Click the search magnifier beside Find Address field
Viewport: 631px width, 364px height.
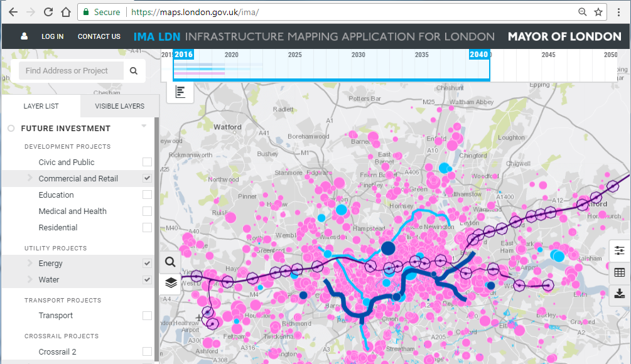134,71
